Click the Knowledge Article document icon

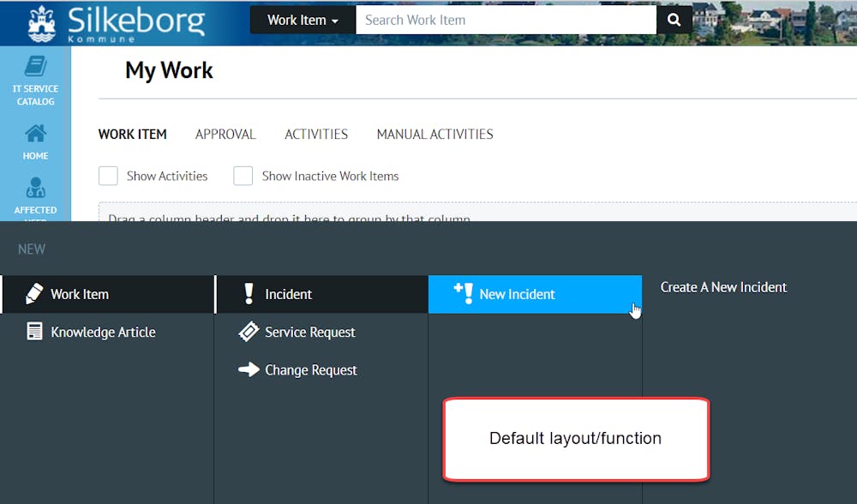pyautogui.click(x=34, y=332)
